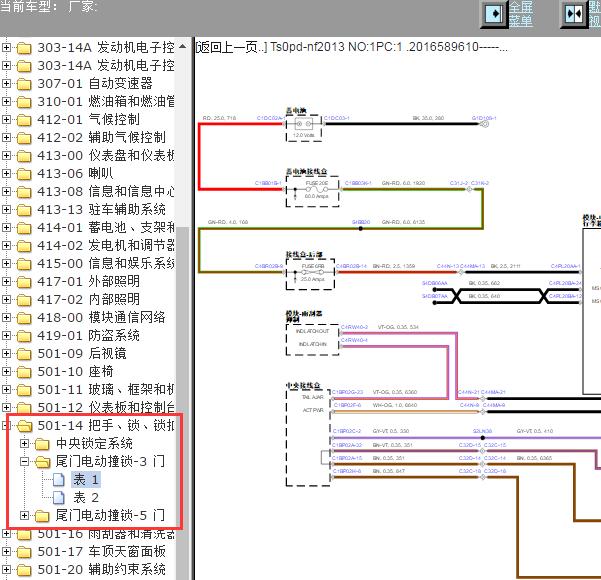The height and width of the screenshot is (580, 601).
Task: Click the full-screen menu icon button
Action: point(494,14)
